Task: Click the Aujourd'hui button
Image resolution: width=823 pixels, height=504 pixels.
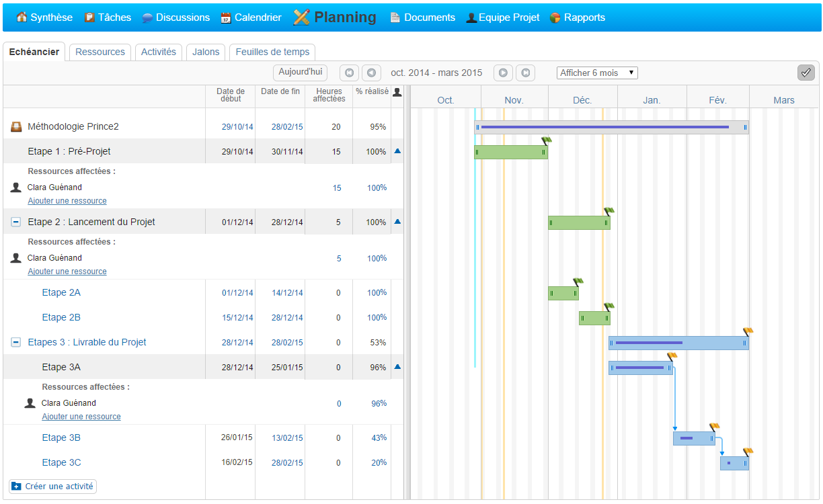Action: click(x=300, y=72)
